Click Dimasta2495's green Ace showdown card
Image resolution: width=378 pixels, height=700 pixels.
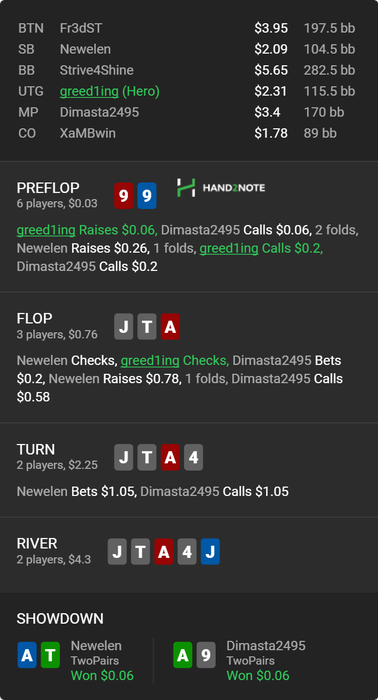click(x=183, y=655)
